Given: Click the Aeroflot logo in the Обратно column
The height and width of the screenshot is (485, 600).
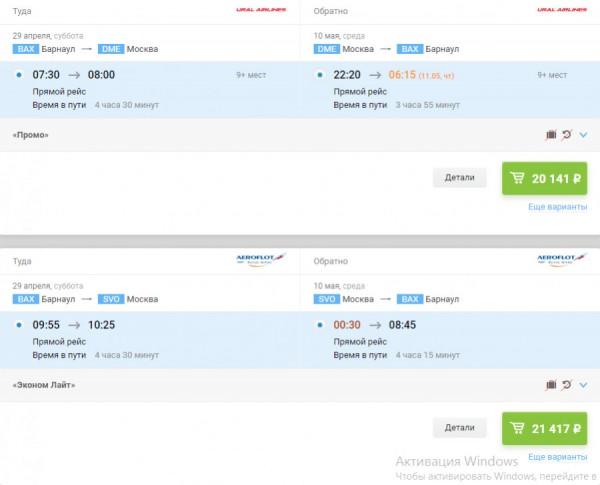Looking at the screenshot, I should coord(562,259).
